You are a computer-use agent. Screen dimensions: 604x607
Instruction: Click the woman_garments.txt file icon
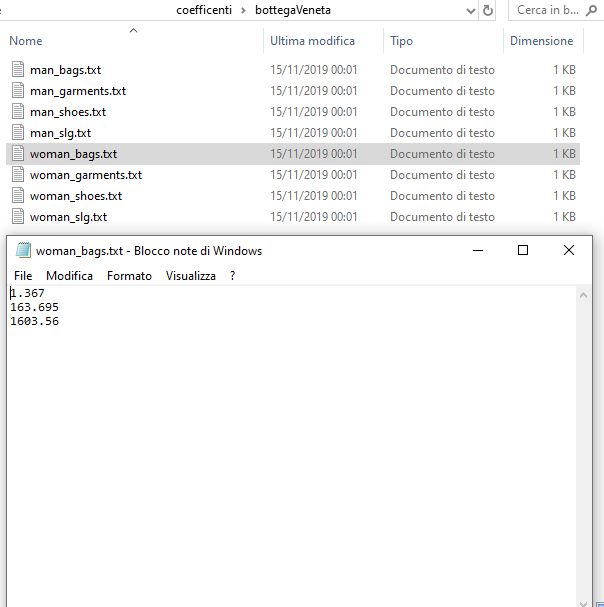tap(18, 175)
